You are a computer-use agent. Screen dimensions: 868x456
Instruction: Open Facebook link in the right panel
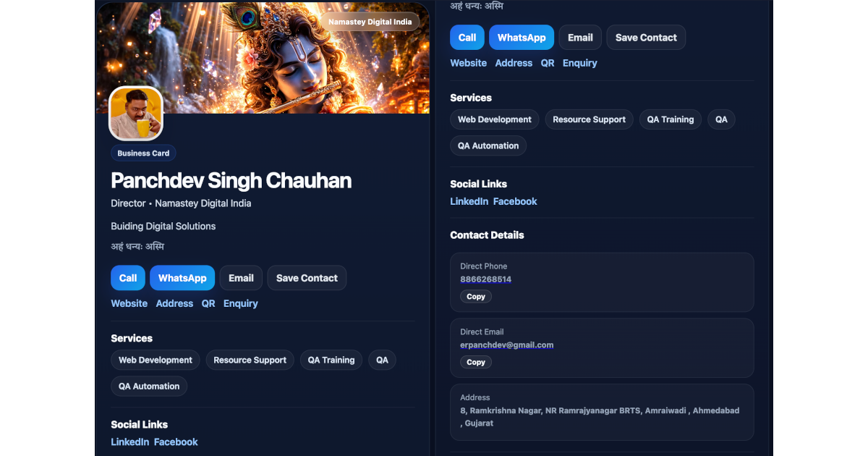[x=515, y=201]
